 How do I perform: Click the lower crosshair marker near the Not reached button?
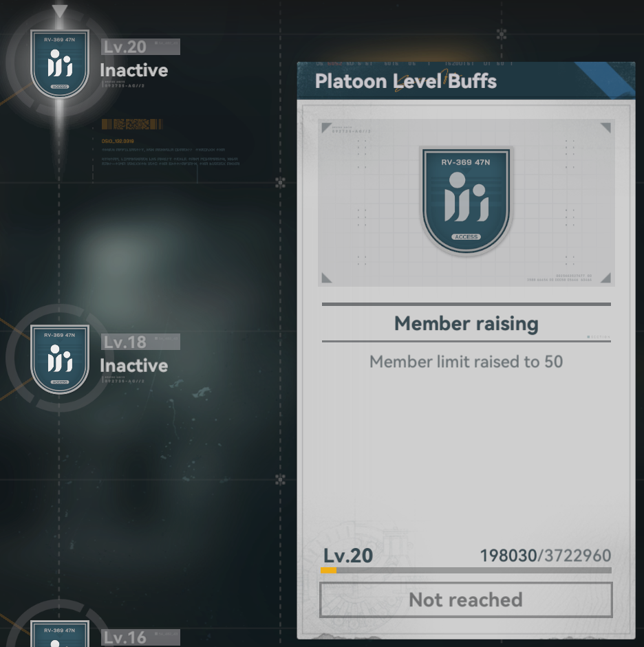[x=280, y=479]
